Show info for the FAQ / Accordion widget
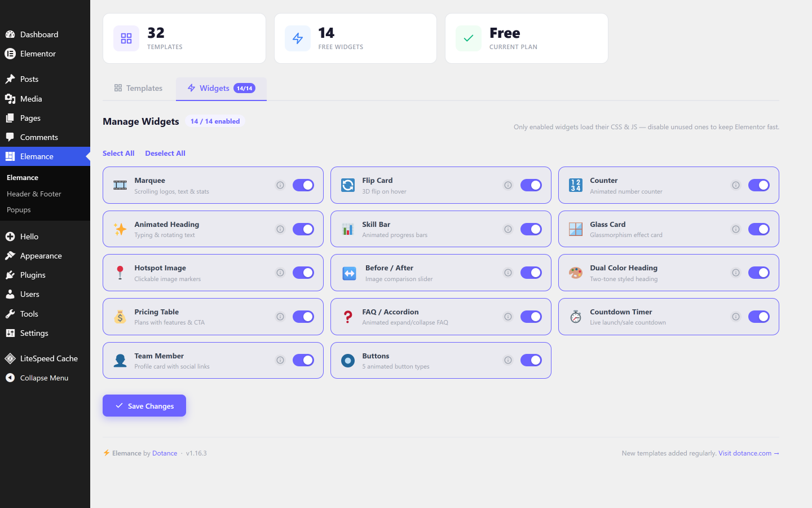Screen dimensions: 812x508 click(508, 317)
